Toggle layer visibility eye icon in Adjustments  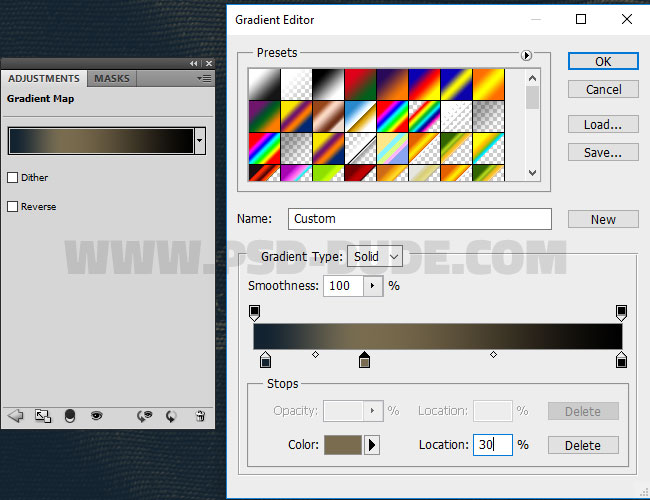(x=97, y=415)
